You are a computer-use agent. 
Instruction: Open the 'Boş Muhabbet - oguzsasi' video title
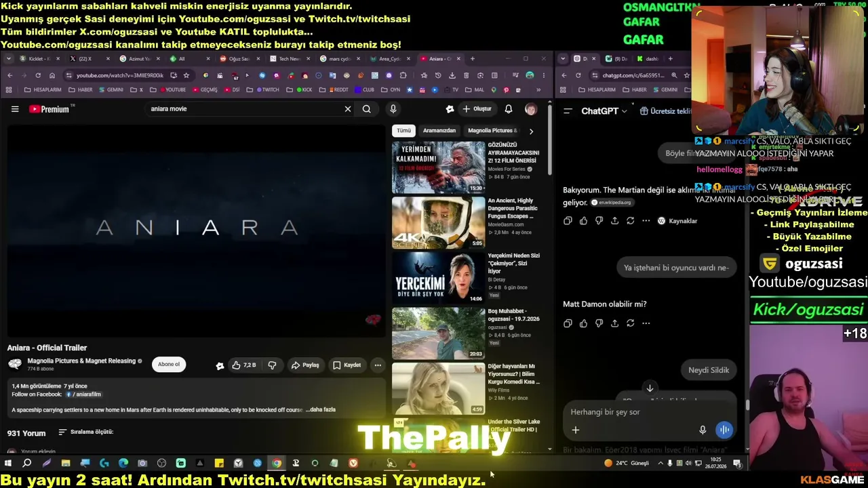(514, 315)
